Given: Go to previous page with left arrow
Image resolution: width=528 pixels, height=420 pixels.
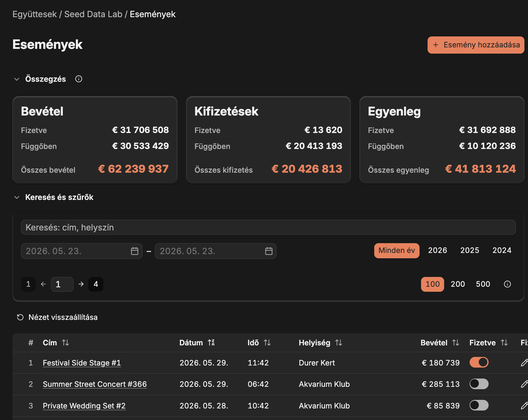Looking at the screenshot, I should click(44, 284).
